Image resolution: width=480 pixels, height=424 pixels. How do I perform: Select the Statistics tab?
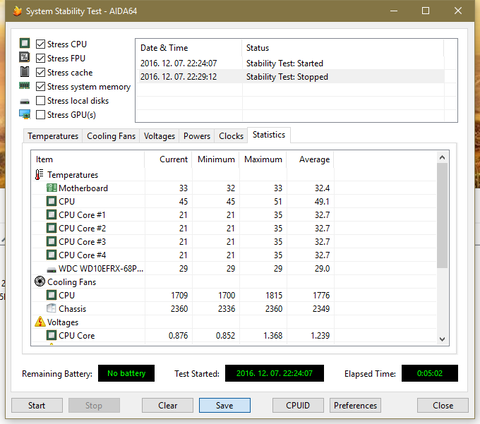coord(269,135)
